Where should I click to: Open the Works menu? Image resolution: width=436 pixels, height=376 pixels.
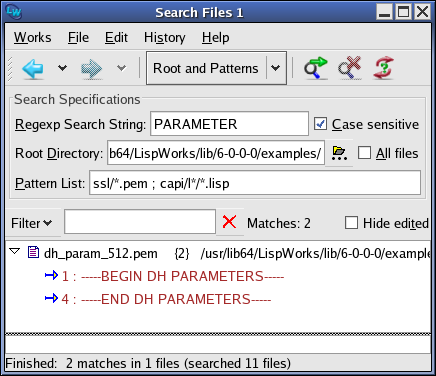coord(33,37)
